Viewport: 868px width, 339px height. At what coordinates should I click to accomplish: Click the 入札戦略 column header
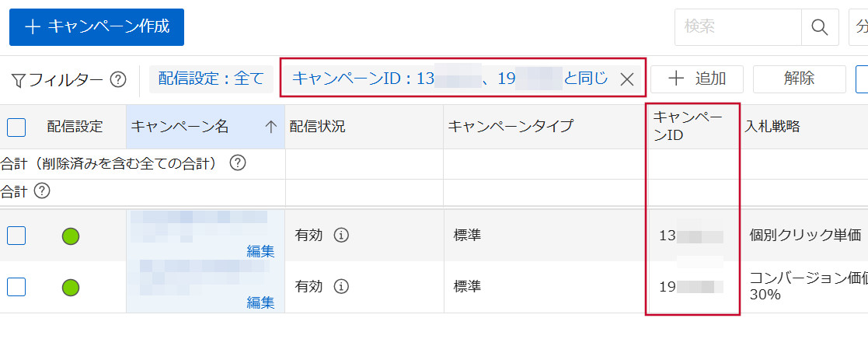pyautogui.click(x=772, y=127)
